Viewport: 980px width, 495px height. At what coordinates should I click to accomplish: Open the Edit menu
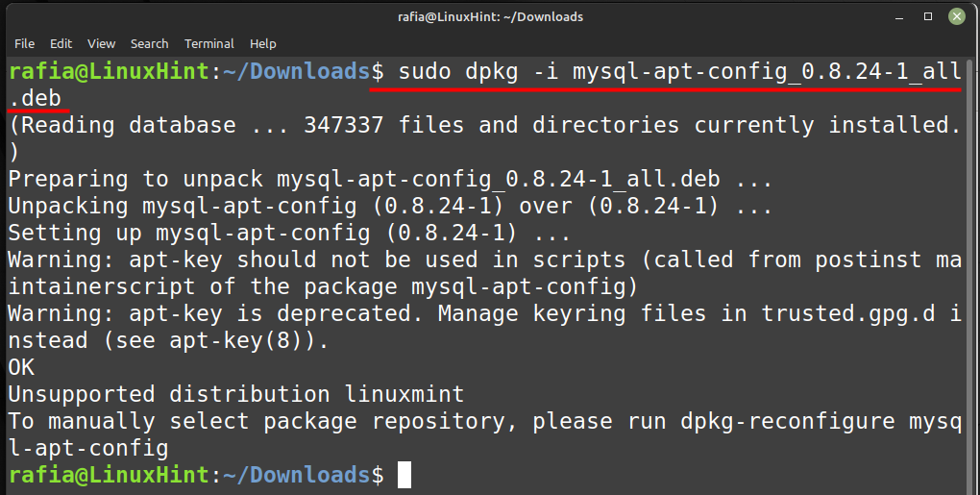61,44
